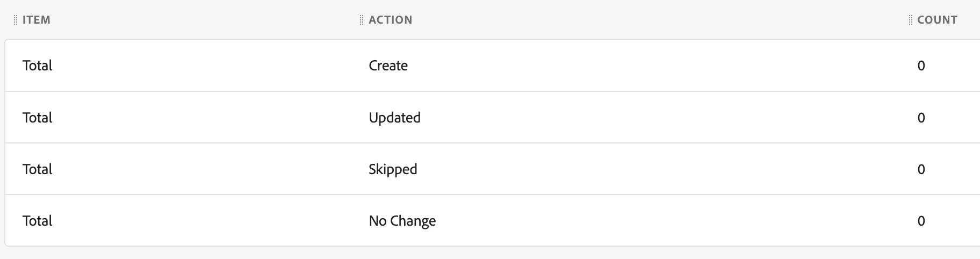Click the count value for Updated
This screenshot has height=259, width=980.
point(921,118)
